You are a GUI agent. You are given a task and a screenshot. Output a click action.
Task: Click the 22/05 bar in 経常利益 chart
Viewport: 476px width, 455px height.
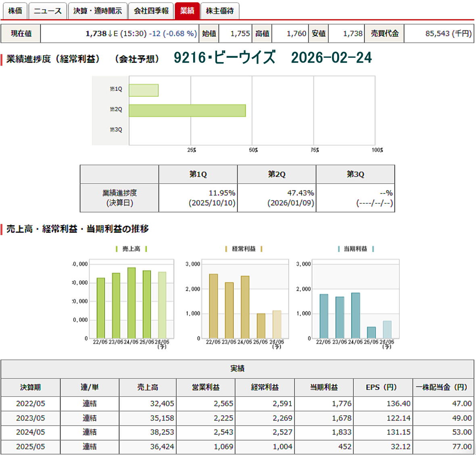point(213,306)
